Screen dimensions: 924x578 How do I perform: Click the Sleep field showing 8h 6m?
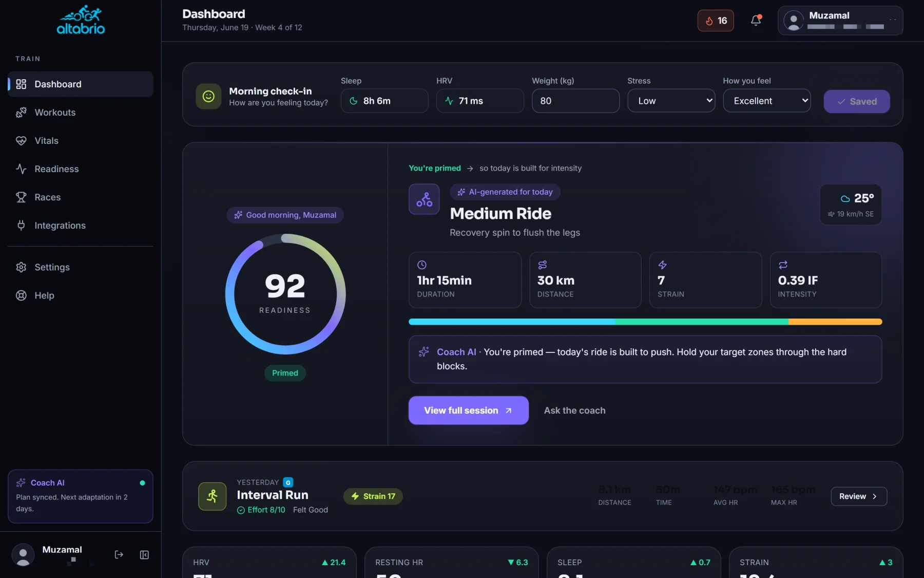pos(384,101)
